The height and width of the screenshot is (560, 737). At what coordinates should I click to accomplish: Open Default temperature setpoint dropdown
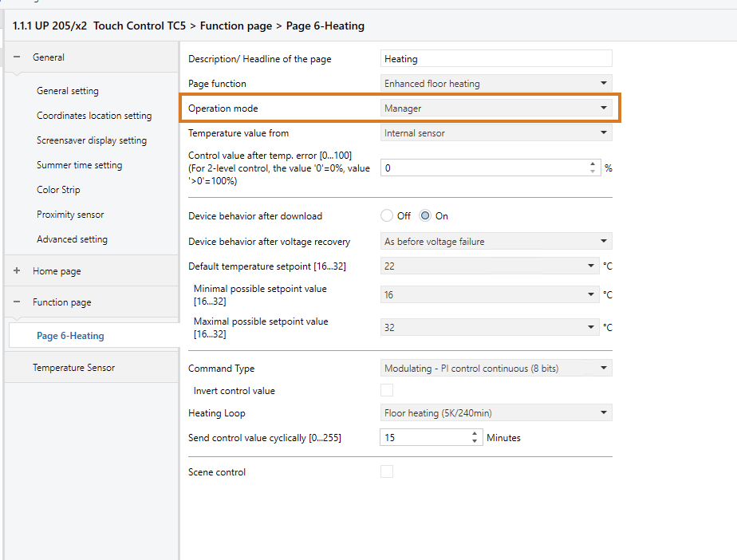pyautogui.click(x=490, y=266)
